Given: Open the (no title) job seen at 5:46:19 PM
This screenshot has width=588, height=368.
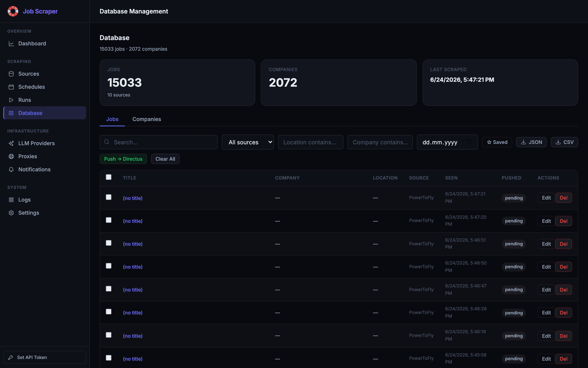Looking at the screenshot, I should (x=133, y=336).
